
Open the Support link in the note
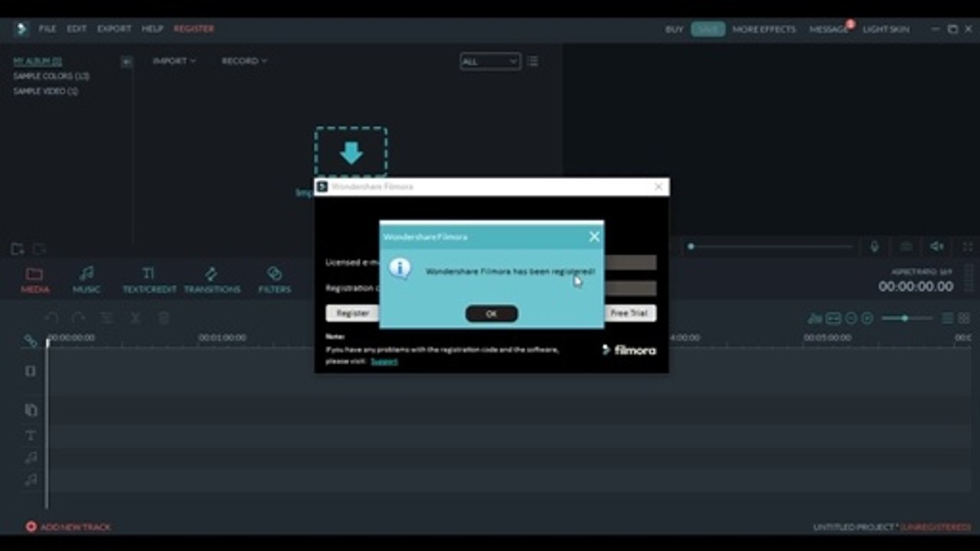click(384, 361)
